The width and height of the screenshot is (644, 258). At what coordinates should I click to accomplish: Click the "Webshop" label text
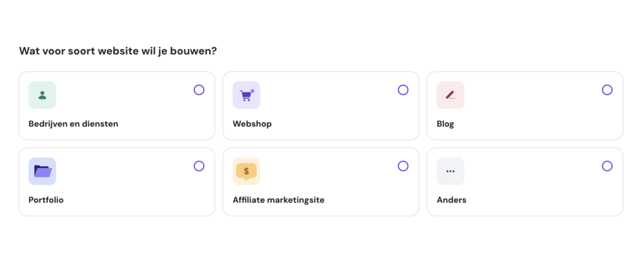point(252,124)
